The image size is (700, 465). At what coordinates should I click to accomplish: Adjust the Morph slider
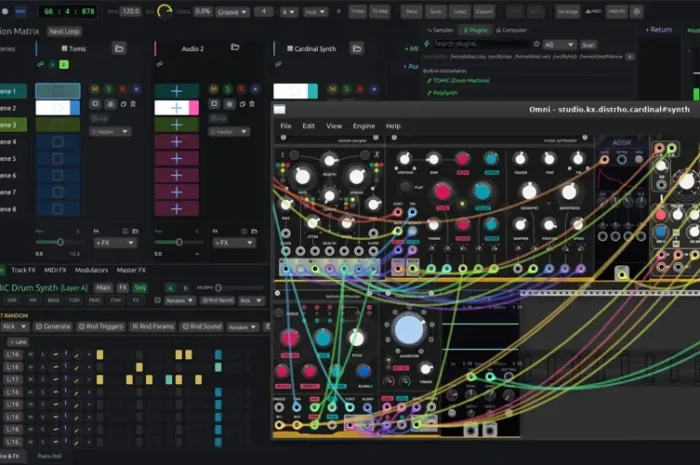point(239,288)
